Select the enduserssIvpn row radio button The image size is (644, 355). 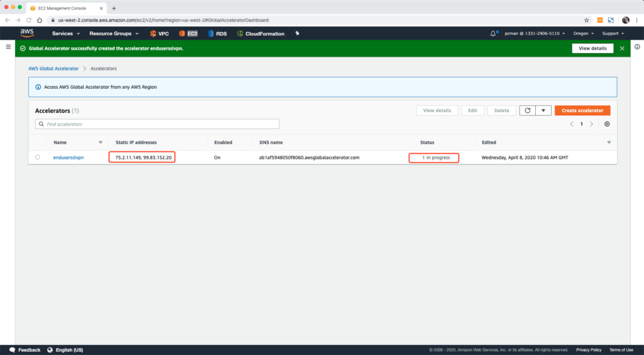[38, 157]
